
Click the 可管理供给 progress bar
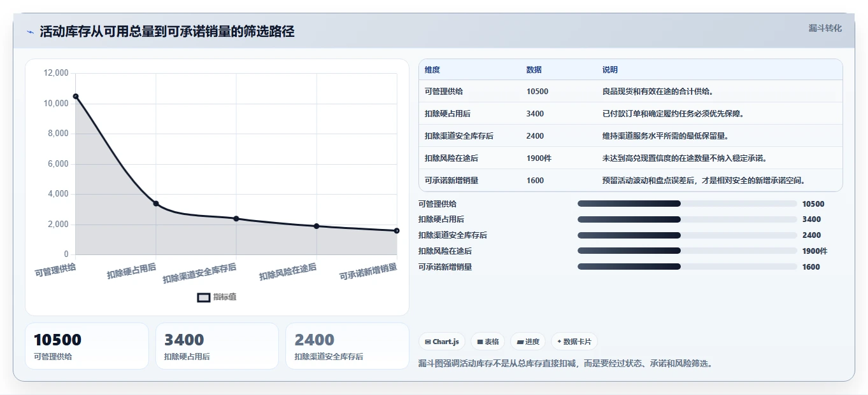pyautogui.click(x=687, y=204)
